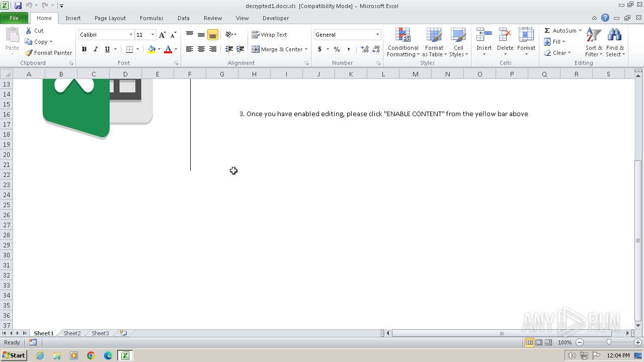Viewport: 644px width, 362px height.
Task: Set Top Align vertical alignment
Action: [190, 35]
